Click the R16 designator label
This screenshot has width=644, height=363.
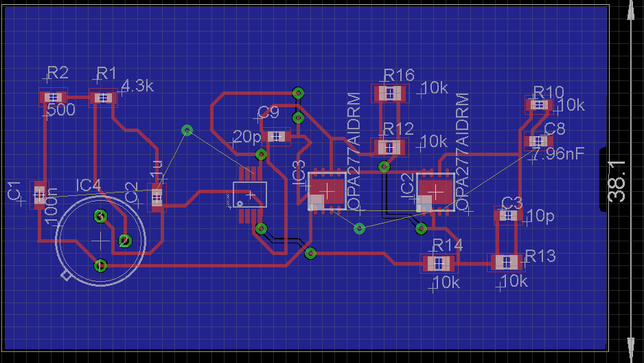pos(399,75)
